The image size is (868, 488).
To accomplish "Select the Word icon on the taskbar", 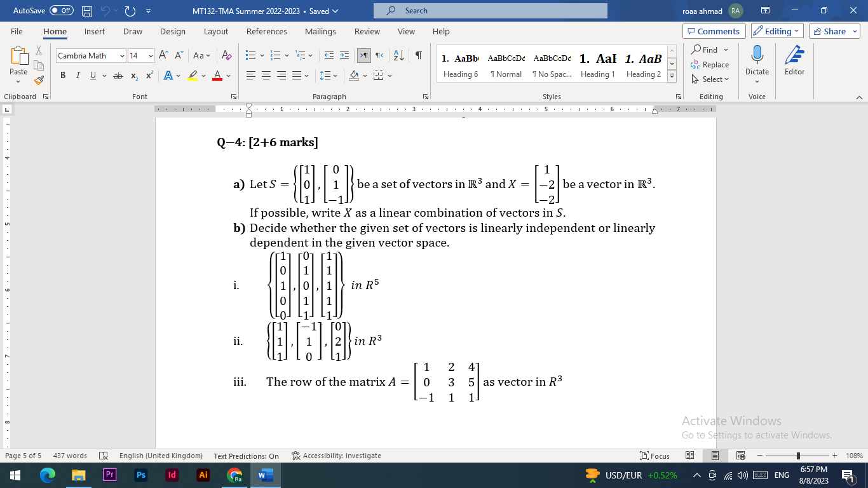I will pos(264,475).
